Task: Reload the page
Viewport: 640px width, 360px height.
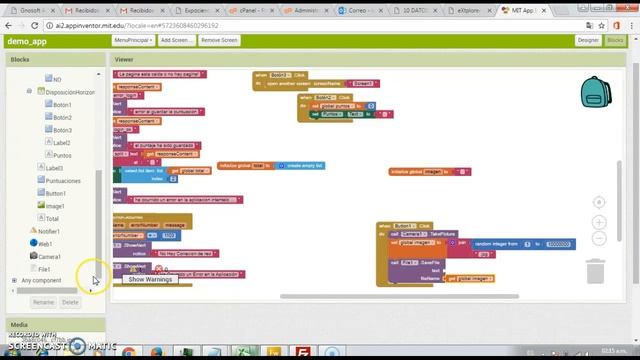Action: (x=34, y=26)
